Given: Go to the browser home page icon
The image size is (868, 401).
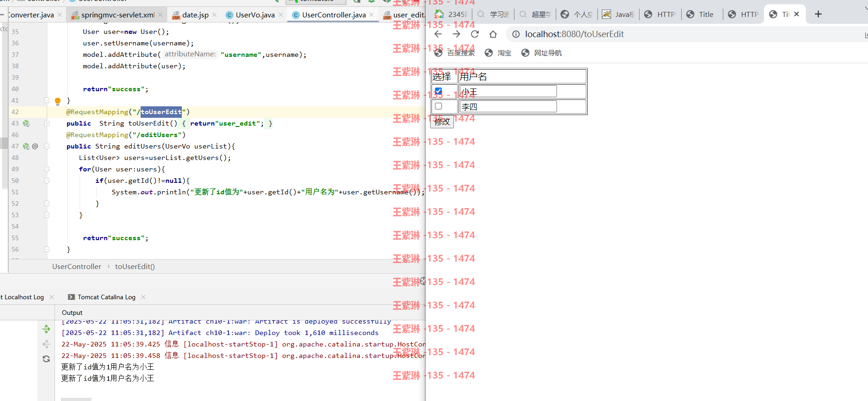Looking at the screenshot, I should [493, 34].
